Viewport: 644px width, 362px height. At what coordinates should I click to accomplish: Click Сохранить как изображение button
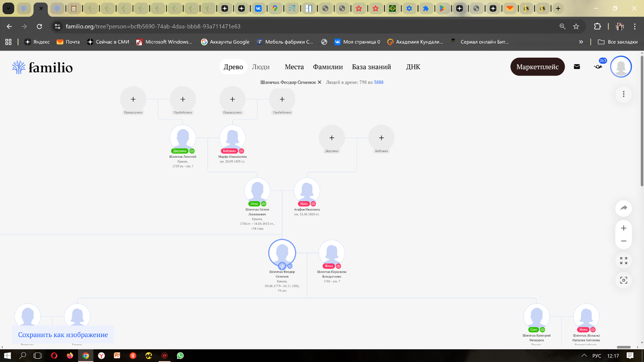pyautogui.click(x=63, y=335)
